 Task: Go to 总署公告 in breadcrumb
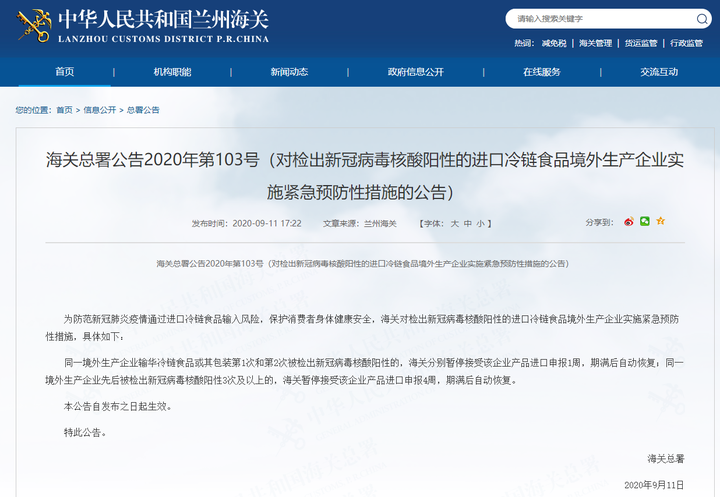pos(143,110)
